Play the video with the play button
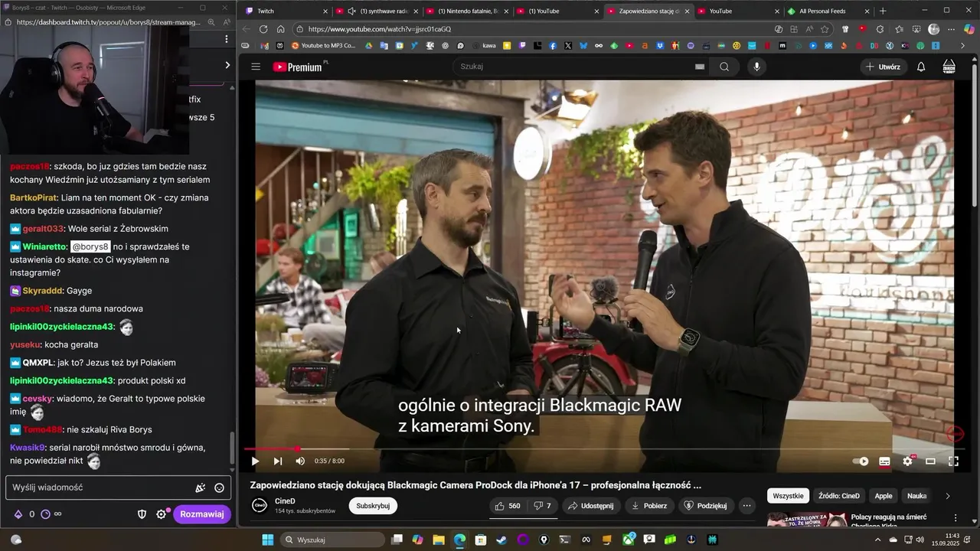980x551 pixels. [255, 461]
